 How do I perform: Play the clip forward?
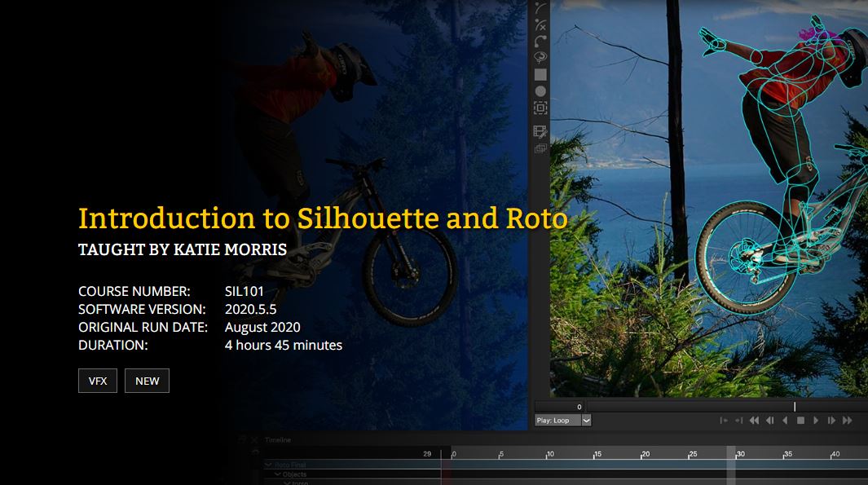pos(816,421)
